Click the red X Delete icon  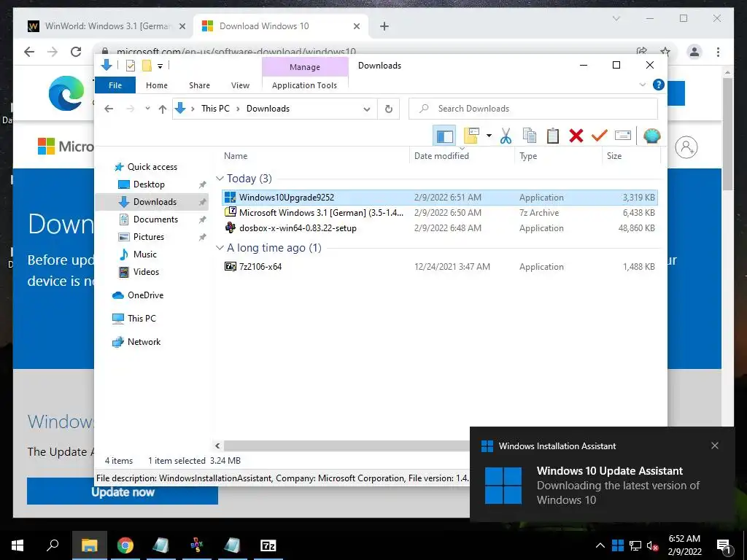click(576, 136)
